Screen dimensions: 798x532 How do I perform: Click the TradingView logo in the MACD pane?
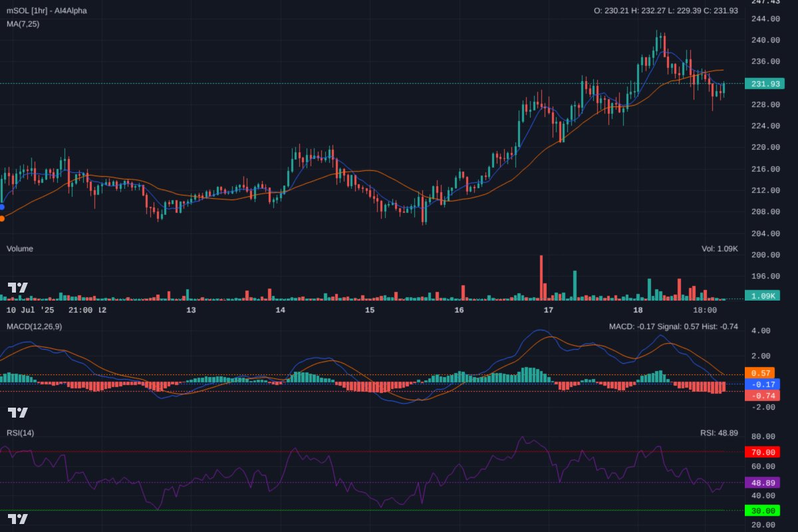18,412
